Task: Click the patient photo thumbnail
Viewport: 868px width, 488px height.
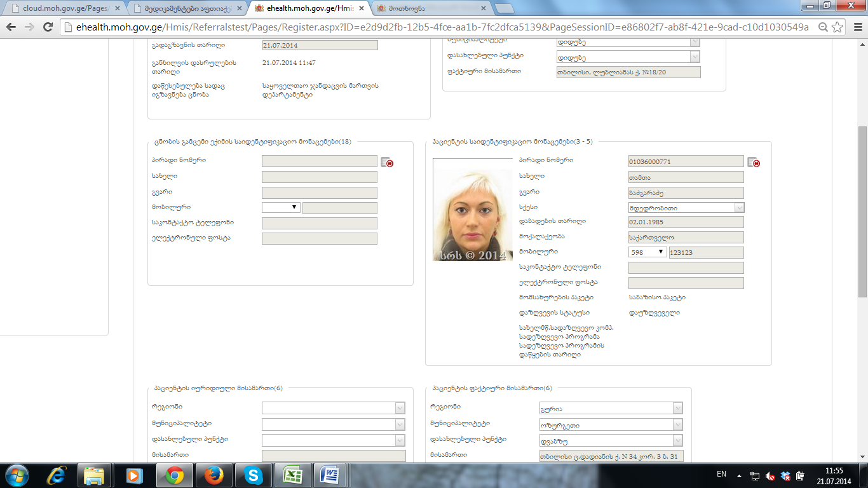Action: coord(472,210)
